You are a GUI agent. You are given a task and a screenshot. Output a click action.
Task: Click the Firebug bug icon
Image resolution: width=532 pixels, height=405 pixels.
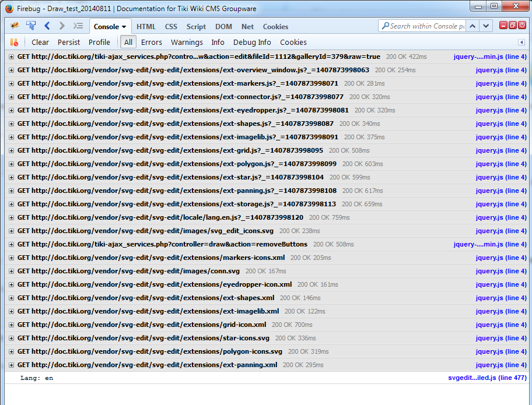point(15,26)
